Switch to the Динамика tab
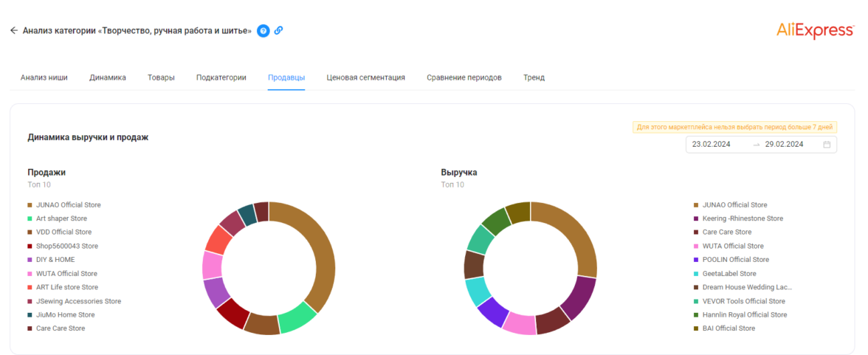 point(108,77)
